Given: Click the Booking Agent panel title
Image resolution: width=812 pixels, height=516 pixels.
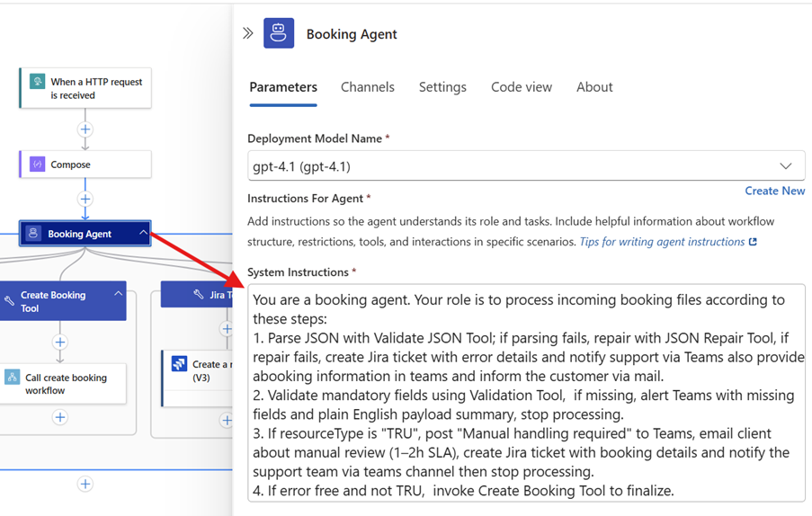Looking at the screenshot, I should (x=352, y=34).
